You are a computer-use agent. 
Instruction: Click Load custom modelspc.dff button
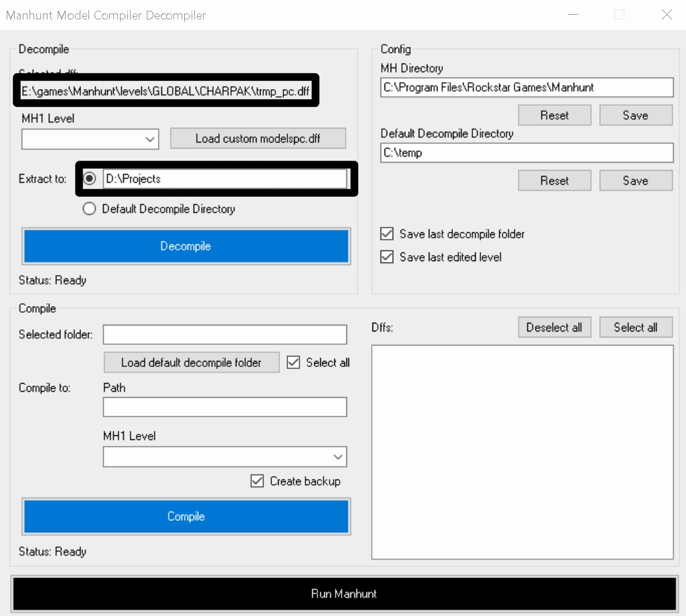(x=258, y=138)
